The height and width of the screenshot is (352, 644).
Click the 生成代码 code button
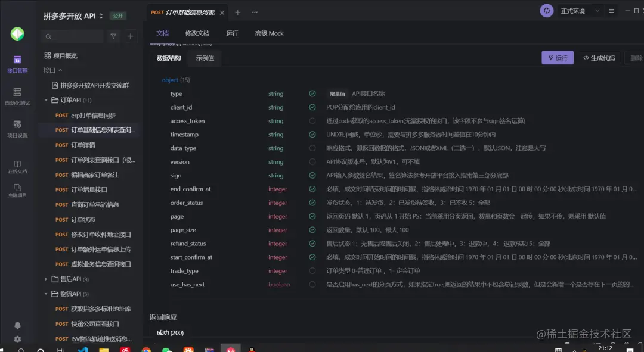click(599, 58)
